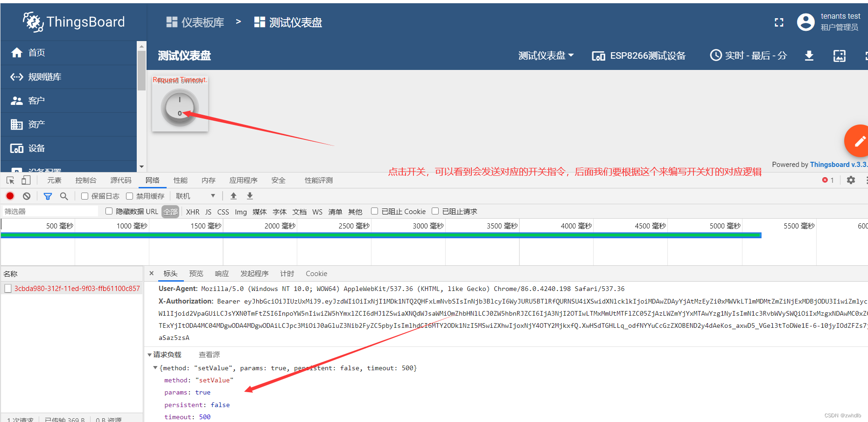868x422 pixels.
Task: Switch to 网络 network tab
Action: click(153, 180)
